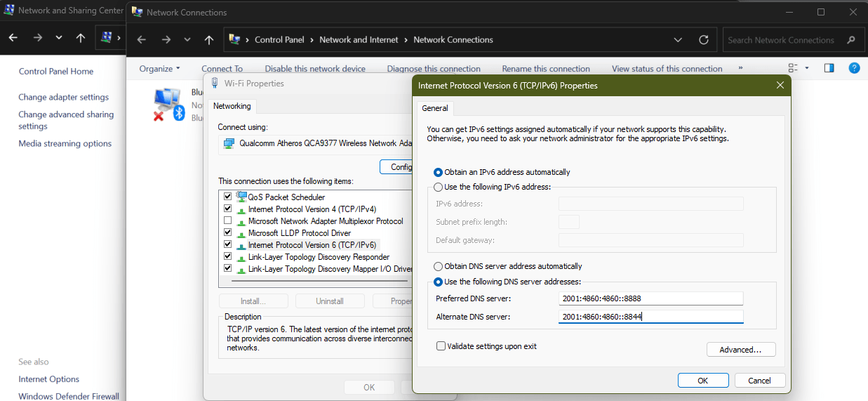Click the search magnifier icon
The width and height of the screenshot is (868, 401).
tap(851, 40)
